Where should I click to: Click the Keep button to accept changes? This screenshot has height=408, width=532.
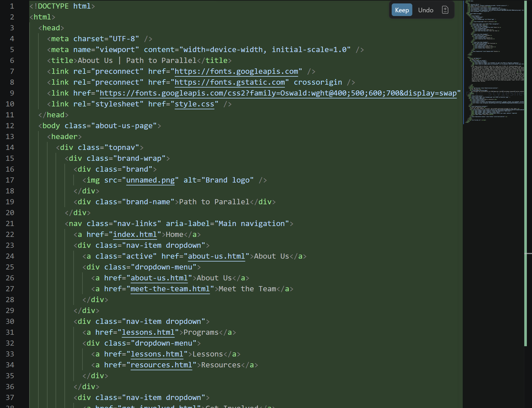pyautogui.click(x=402, y=10)
